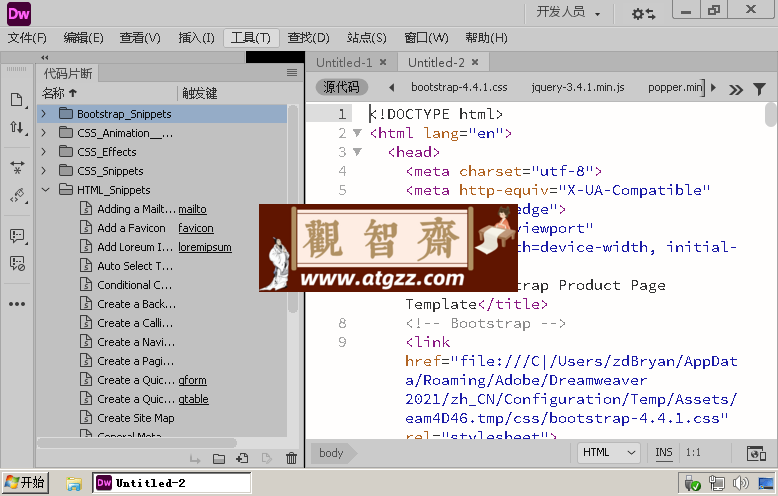Screen dimensions: 778x496
Task: Collapse the HTML_Snippets folder
Action: (46, 189)
